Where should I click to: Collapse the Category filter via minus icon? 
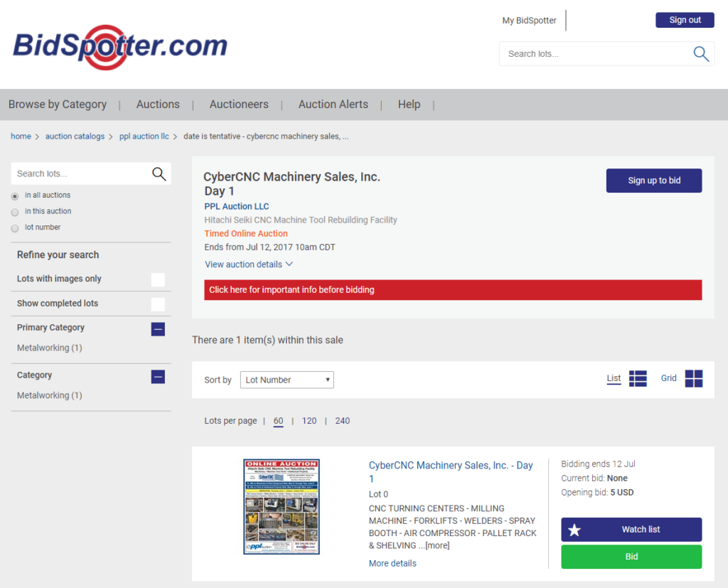click(158, 377)
